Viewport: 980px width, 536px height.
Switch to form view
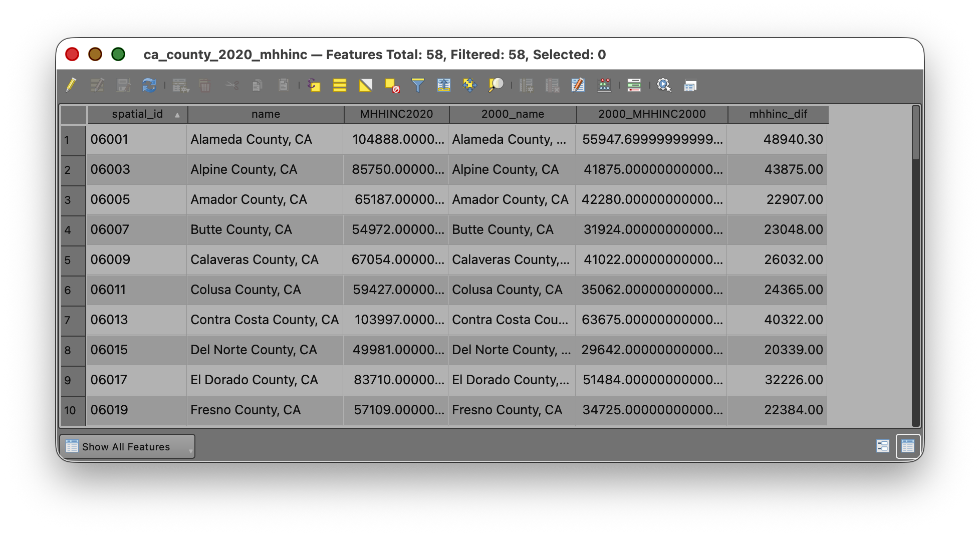click(x=882, y=446)
